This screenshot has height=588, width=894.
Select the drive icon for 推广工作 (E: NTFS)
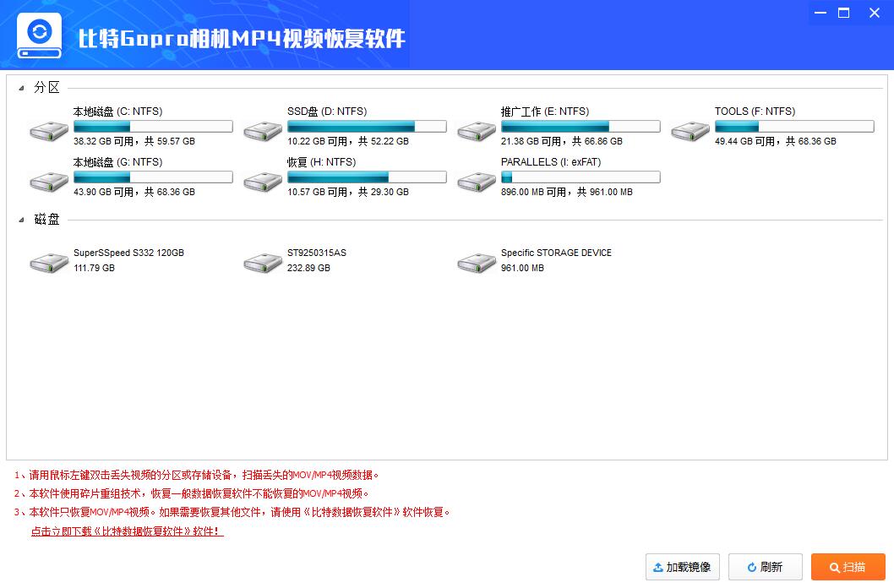477,131
